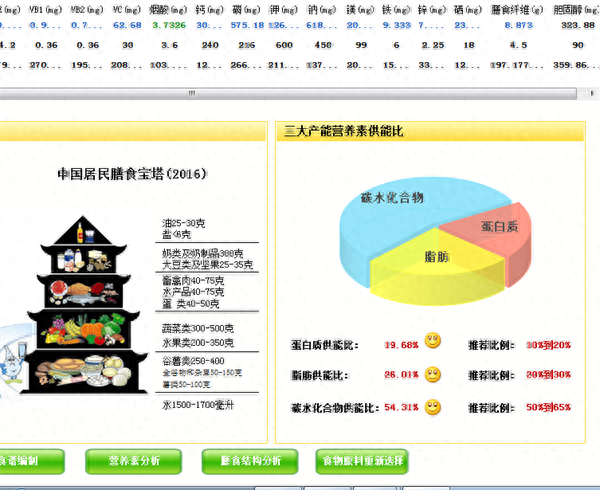Click the 油25-30克 label
The image size is (600, 490).
click(184, 223)
